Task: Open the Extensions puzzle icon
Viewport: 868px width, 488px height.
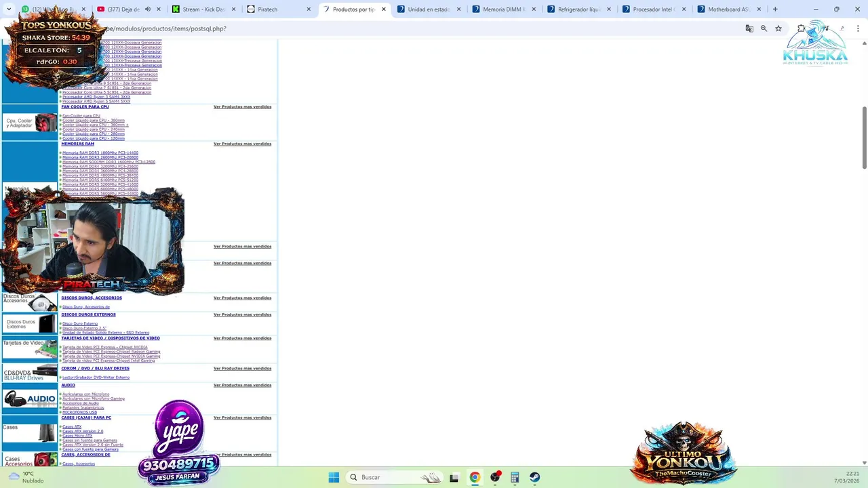Action: 801,28
